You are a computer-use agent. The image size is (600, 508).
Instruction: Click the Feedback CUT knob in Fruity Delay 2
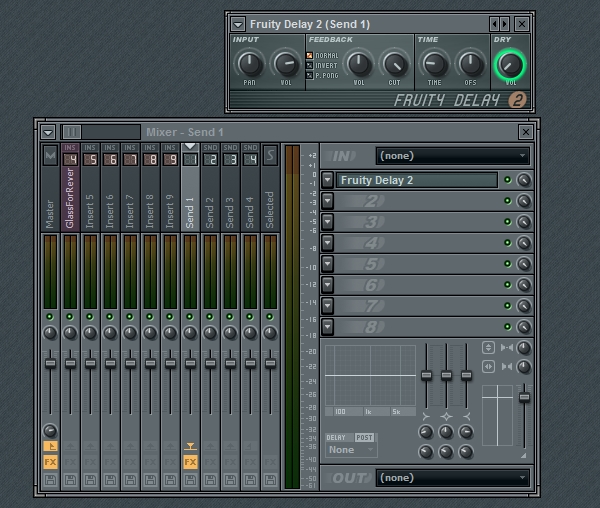(x=395, y=64)
